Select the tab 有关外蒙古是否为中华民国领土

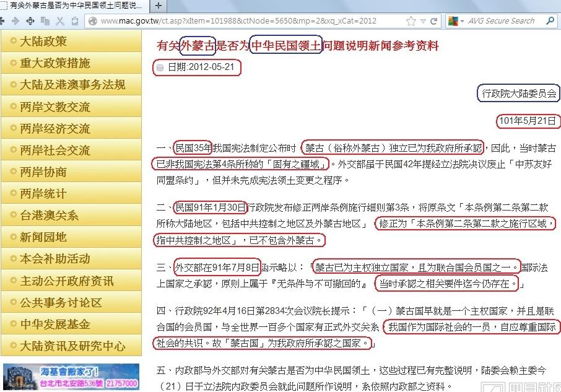(73, 6)
